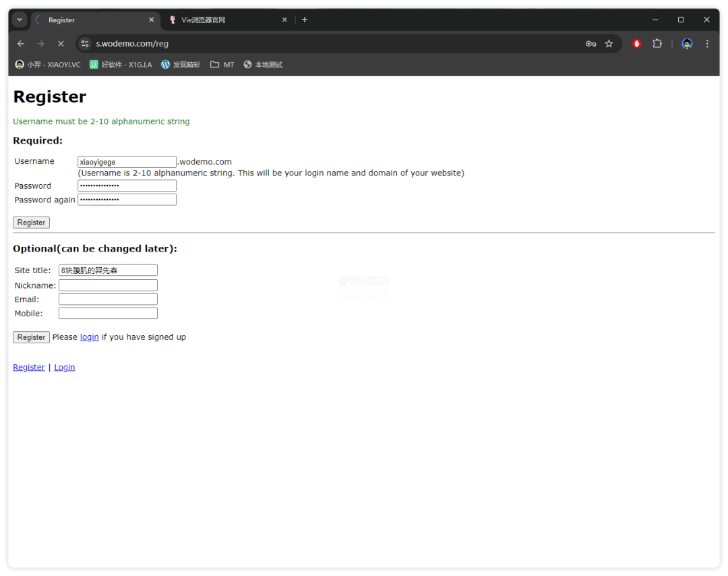Expand the MT bookmarks folder
The width and height of the screenshot is (728, 576).
[x=222, y=65]
